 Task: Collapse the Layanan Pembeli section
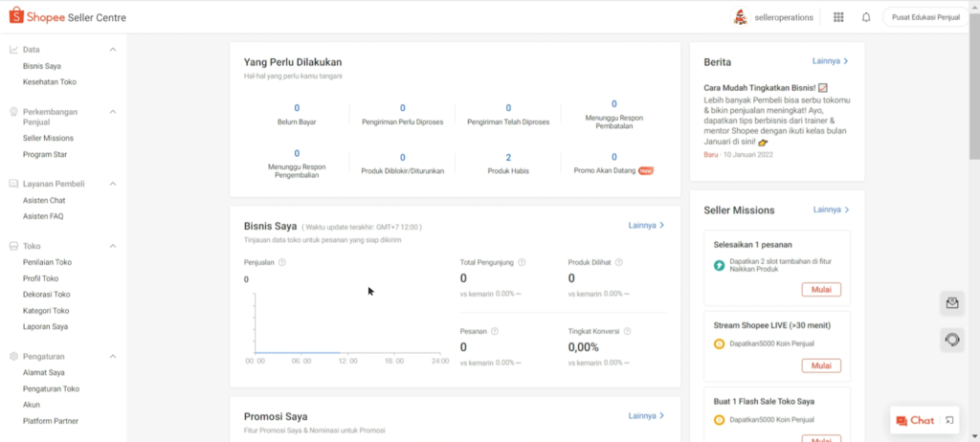(x=113, y=184)
